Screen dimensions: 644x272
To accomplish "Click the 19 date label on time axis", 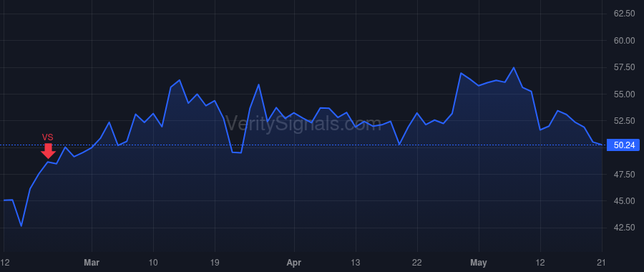I will point(215,263).
